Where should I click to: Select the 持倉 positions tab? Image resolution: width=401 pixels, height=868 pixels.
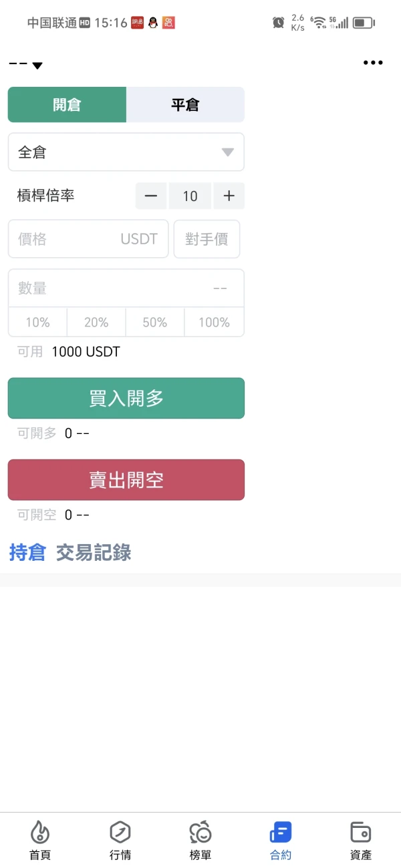click(x=27, y=552)
